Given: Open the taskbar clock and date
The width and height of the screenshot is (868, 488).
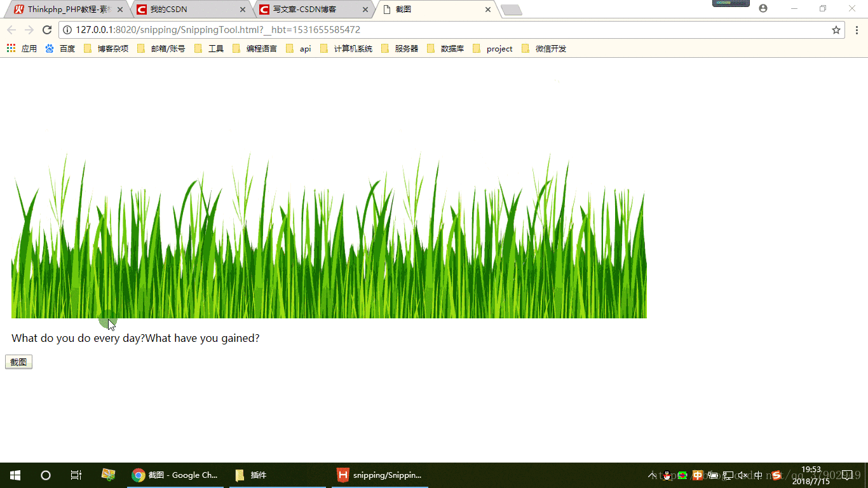Looking at the screenshot, I should (811, 475).
